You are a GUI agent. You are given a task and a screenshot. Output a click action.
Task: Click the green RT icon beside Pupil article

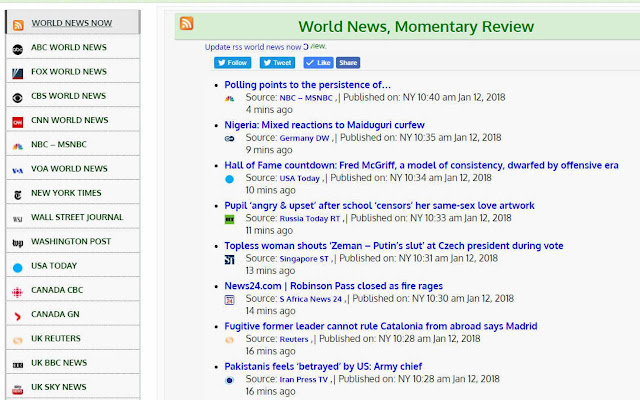click(x=229, y=220)
